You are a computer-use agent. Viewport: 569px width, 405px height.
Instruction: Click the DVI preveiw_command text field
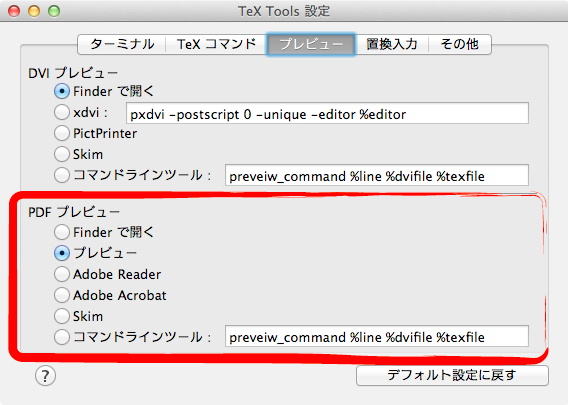(x=377, y=176)
